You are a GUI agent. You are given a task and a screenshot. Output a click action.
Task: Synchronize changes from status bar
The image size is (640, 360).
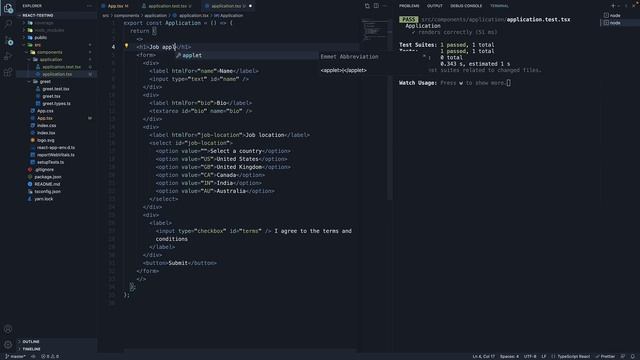tap(33, 356)
